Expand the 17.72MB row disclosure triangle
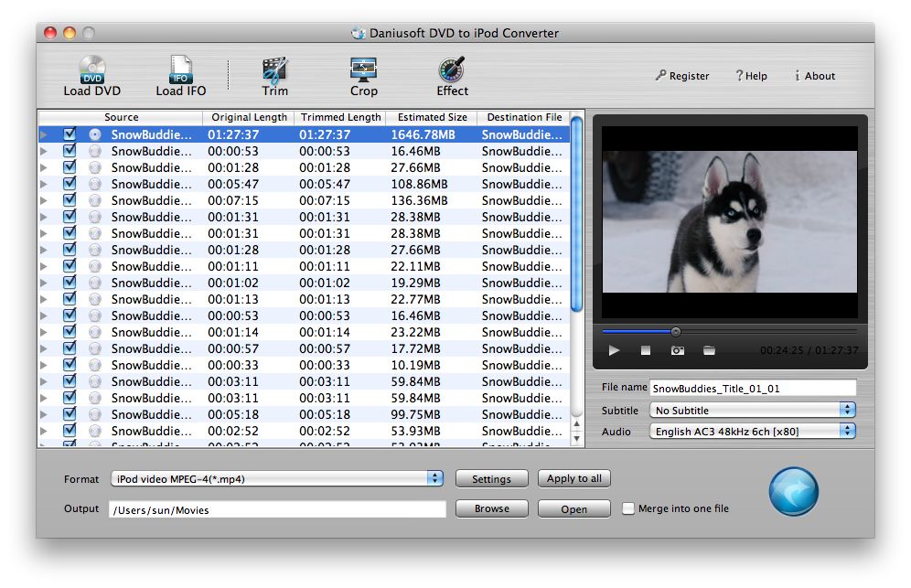Viewport: 911px width, 588px height. [44, 348]
